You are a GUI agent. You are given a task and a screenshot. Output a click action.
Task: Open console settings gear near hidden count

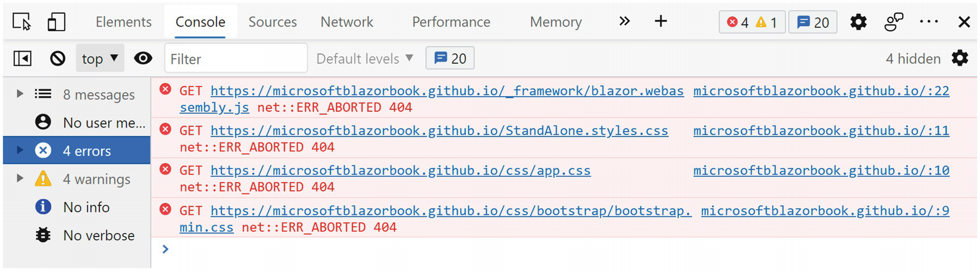tap(960, 58)
